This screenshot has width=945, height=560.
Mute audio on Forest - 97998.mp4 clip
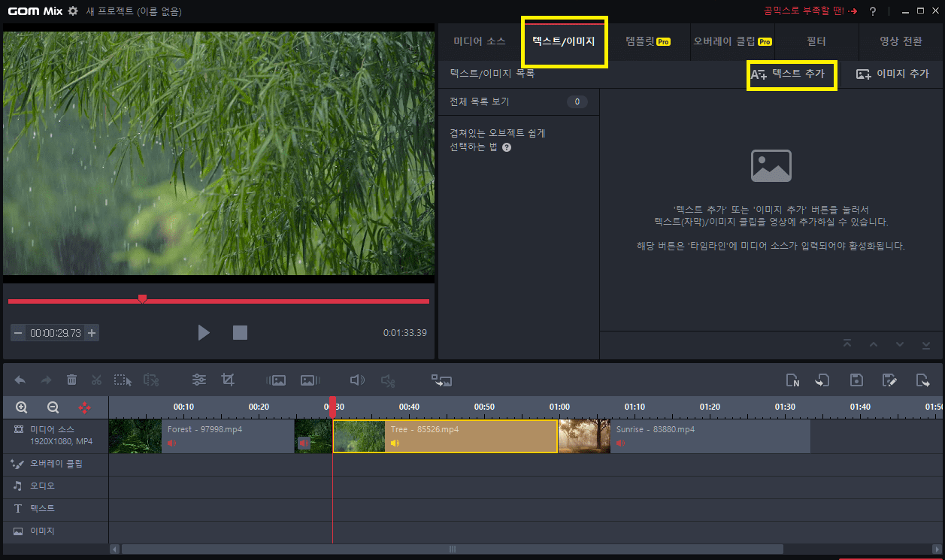click(x=172, y=443)
